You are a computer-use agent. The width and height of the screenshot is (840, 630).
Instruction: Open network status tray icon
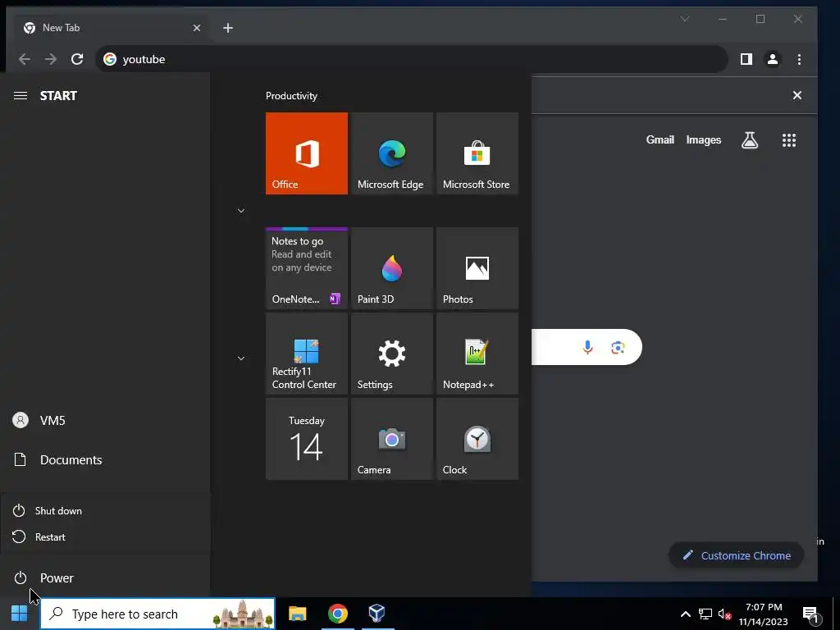pos(705,614)
